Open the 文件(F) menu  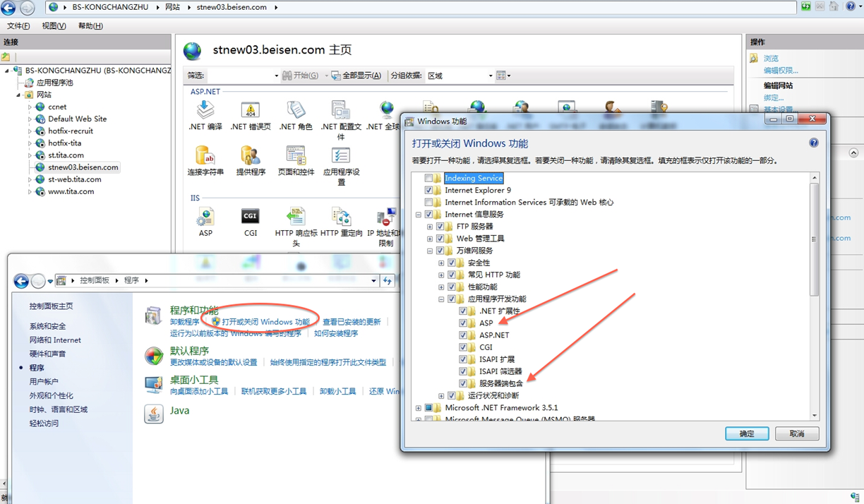pos(18,26)
